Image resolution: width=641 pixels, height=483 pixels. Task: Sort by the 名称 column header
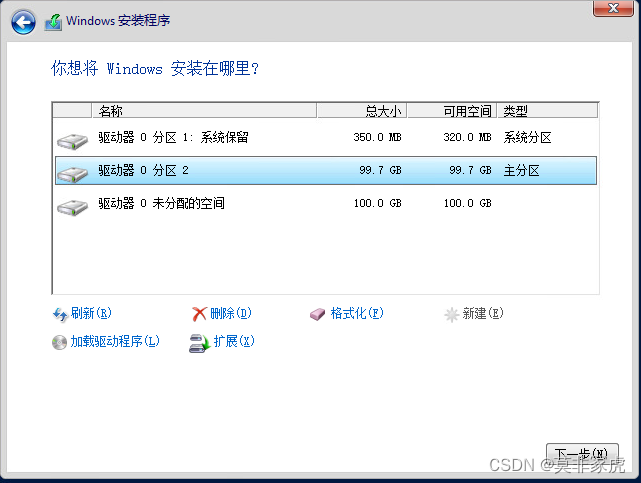pyautogui.click(x=204, y=110)
